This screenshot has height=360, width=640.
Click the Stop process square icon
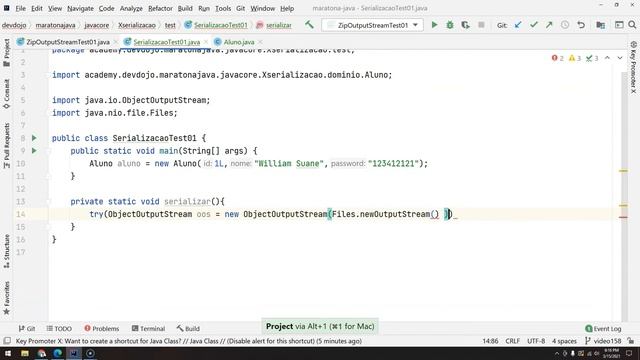[x=481, y=25]
